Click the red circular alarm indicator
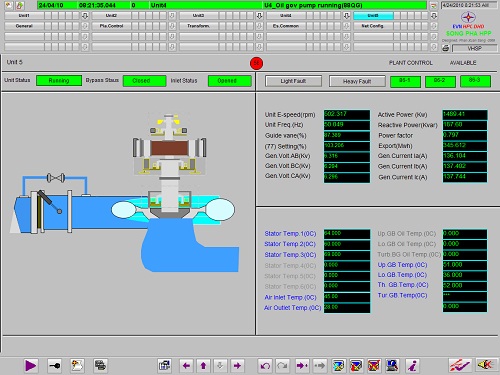Screen dimensions: 500x375 click(x=256, y=63)
